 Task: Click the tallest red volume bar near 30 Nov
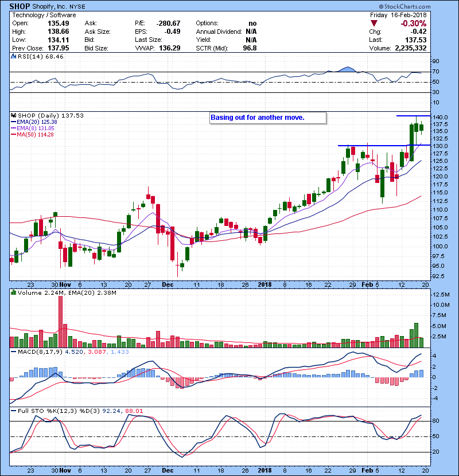coord(60,322)
